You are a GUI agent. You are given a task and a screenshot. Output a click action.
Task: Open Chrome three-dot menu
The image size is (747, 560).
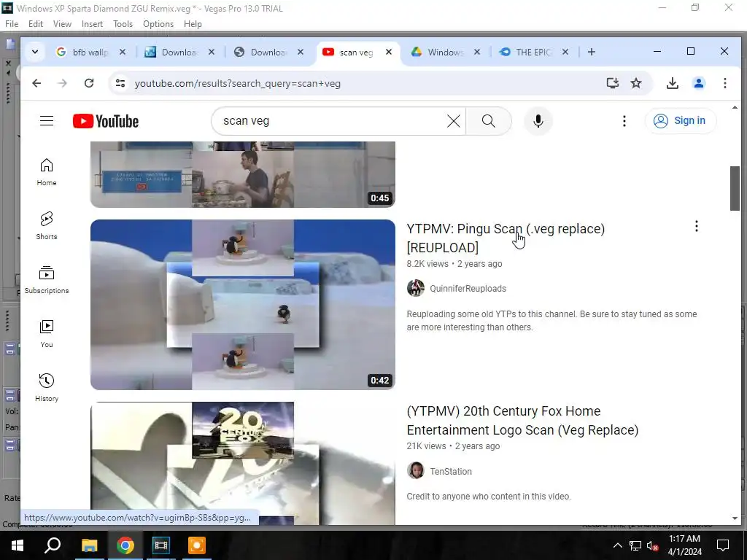click(x=725, y=83)
